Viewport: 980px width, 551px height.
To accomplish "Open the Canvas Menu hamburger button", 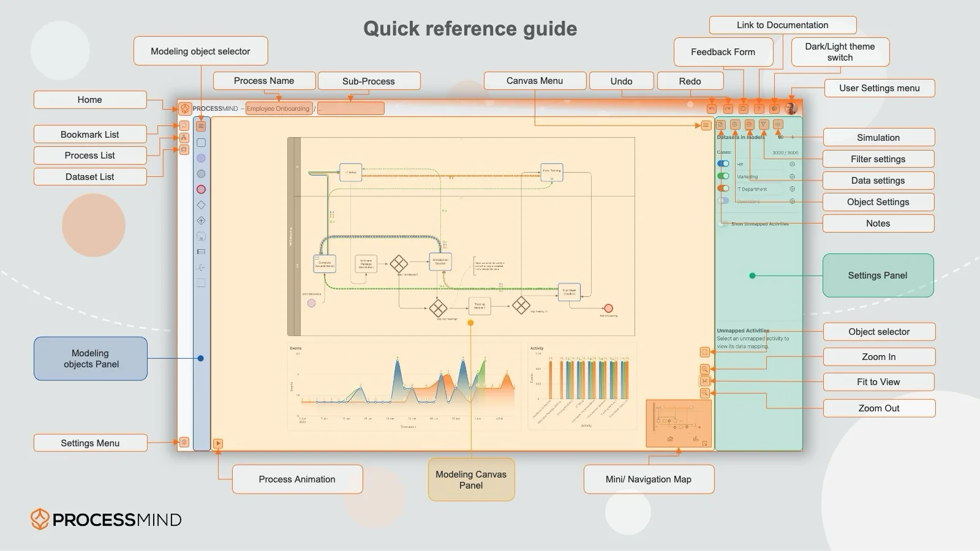I will point(706,125).
